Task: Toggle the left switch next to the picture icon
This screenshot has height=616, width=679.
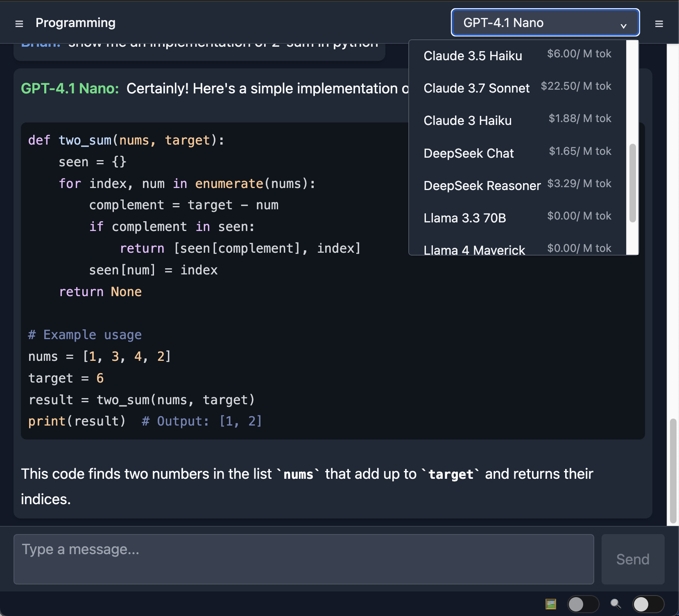Action: click(583, 603)
